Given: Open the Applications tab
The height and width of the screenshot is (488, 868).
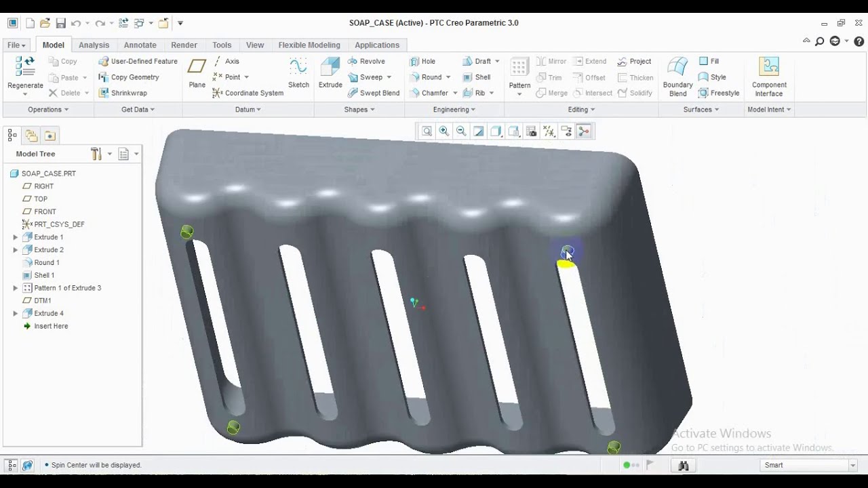Looking at the screenshot, I should pos(377,45).
